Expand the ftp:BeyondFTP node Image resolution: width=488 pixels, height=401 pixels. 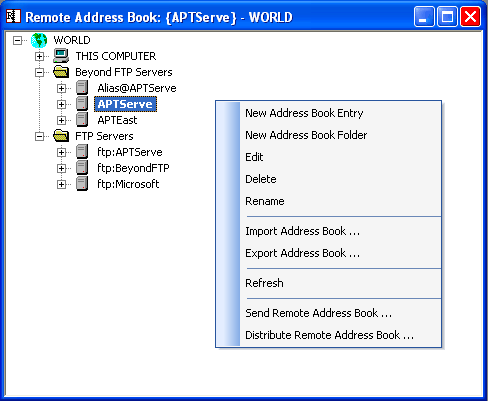pyautogui.click(x=61, y=169)
